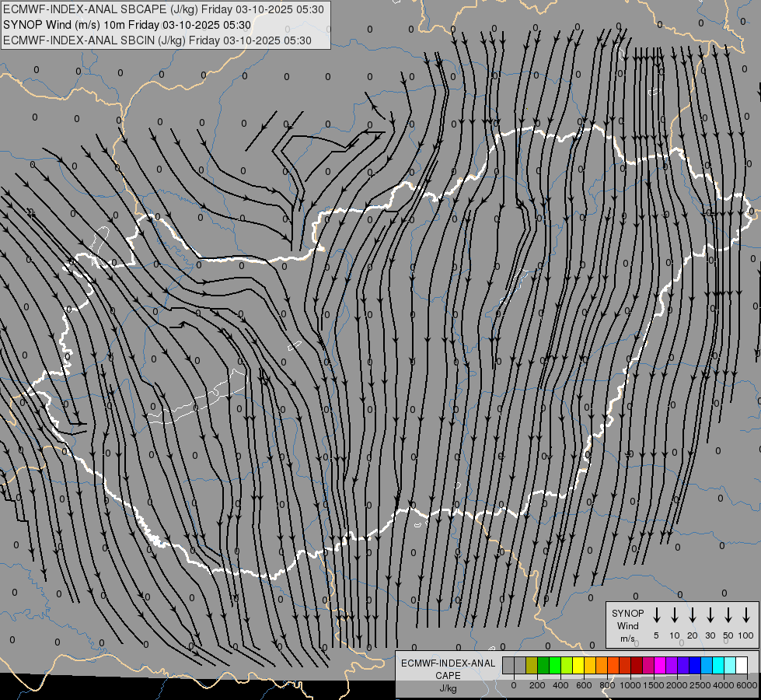Viewport: 761px width, 700px height.
Task: Pick the bright green 400 J/kg swatch
Action: click(x=555, y=665)
